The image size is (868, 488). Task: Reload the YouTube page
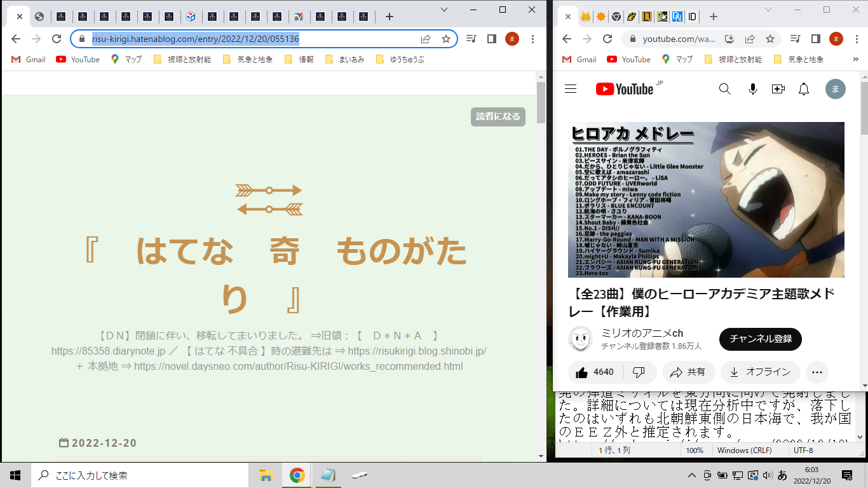click(607, 39)
